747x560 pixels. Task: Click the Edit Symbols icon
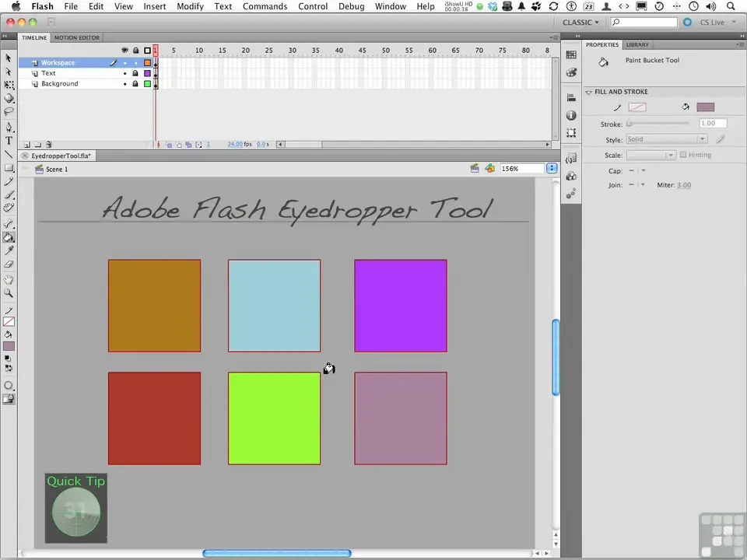pyautogui.click(x=489, y=168)
